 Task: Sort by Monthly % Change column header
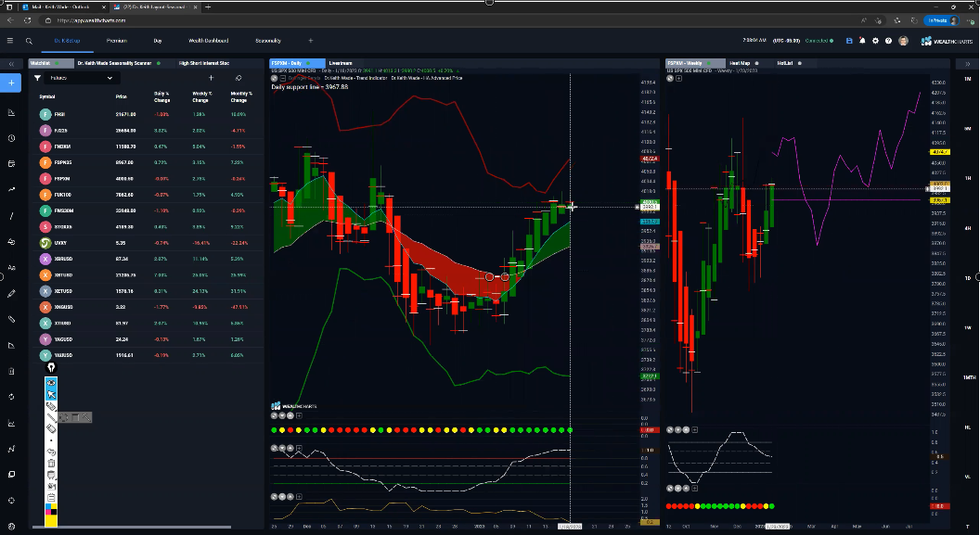click(240, 96)
